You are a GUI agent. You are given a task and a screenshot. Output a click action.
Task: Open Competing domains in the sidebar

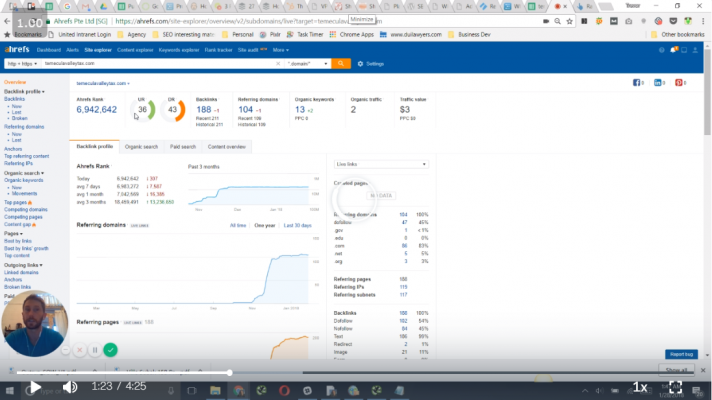[x=25, y=209]
